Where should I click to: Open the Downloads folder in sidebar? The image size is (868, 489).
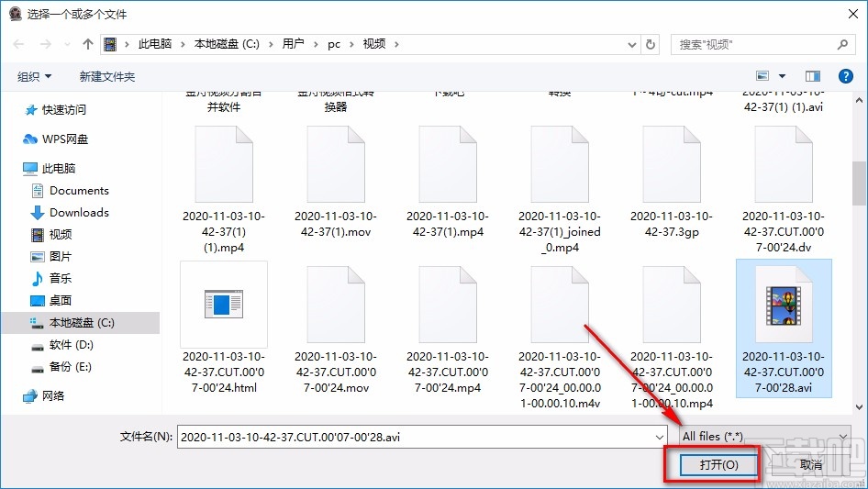pos(69,213)
